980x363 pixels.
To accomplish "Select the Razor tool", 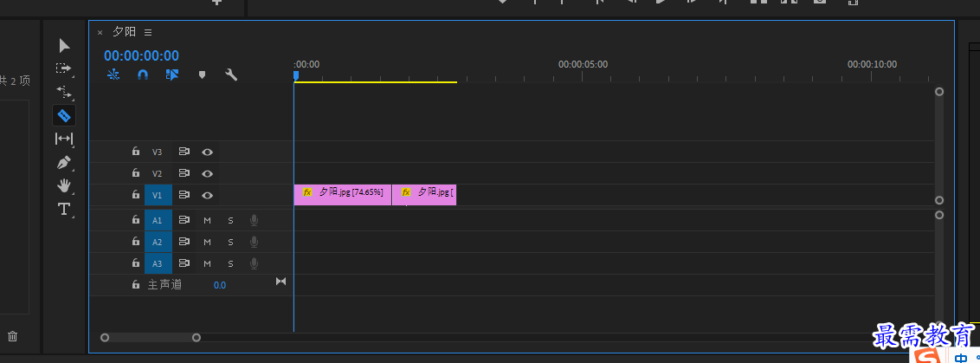I will (64, 115).
